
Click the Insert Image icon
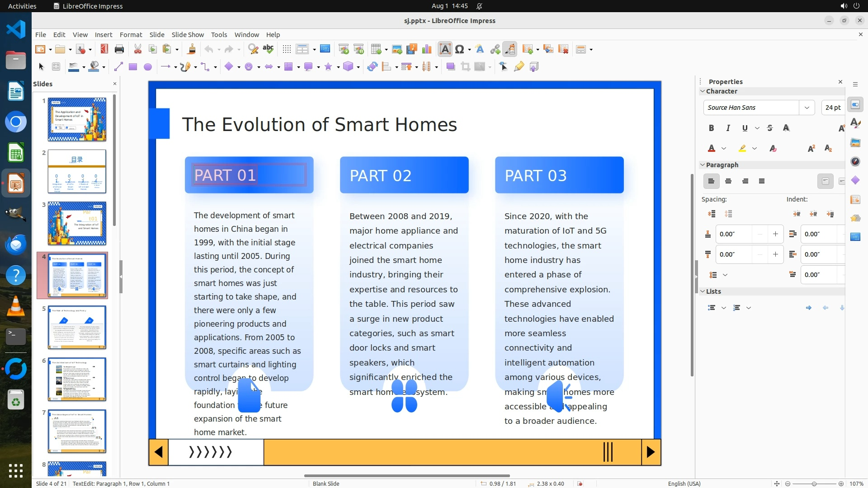pos(397,49)
